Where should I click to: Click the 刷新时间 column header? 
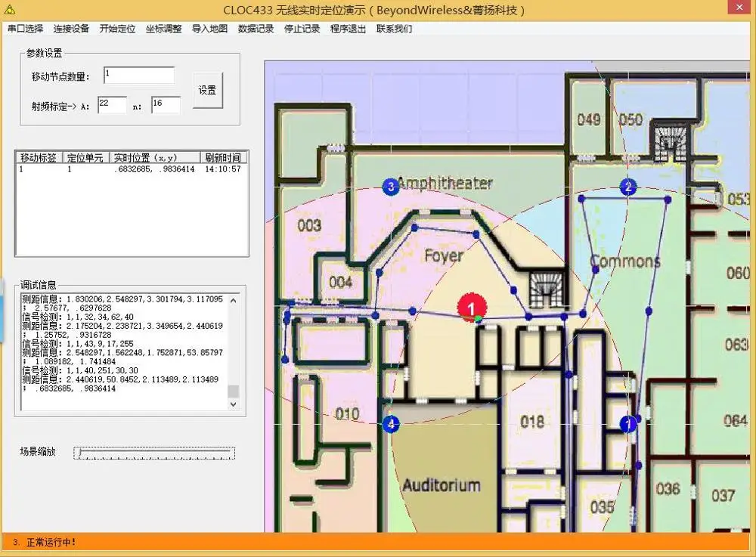[x=223, y=157]
